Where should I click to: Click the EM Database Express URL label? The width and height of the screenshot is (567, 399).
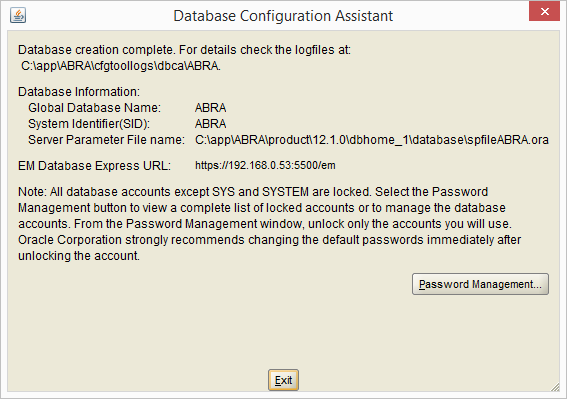(94, 166)
